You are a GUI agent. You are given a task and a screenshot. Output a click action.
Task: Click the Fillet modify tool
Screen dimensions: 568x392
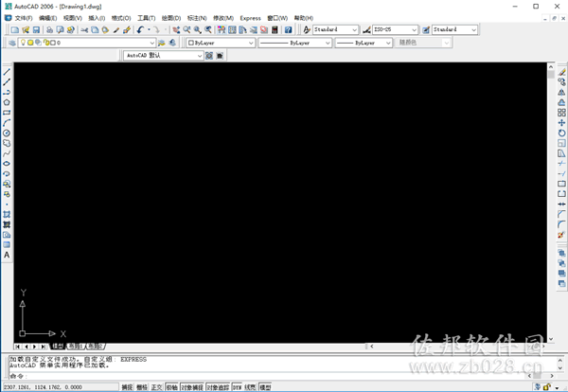[x=561, y=224]
